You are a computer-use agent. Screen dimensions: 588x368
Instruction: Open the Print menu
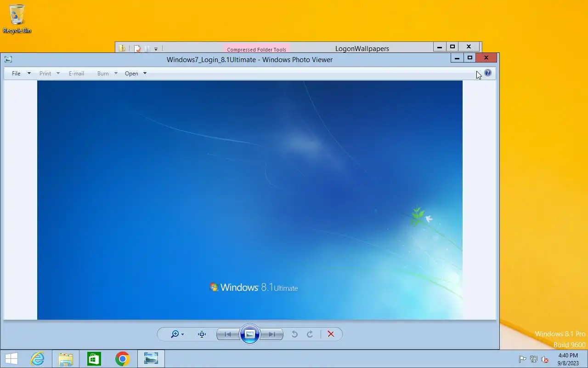(x=45, y=74)
